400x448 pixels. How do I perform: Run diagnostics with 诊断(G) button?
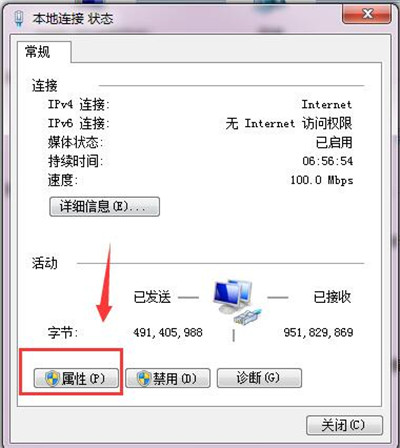(x=259, y=378)
